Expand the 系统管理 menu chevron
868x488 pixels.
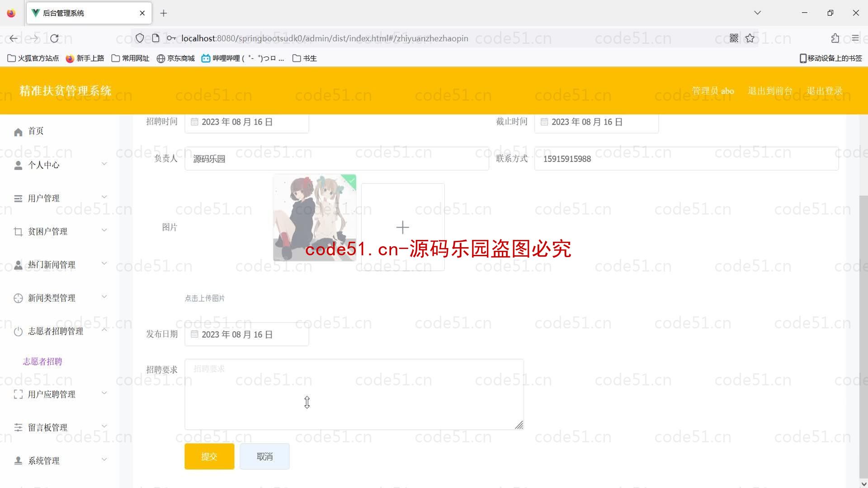tap(104, 460)
